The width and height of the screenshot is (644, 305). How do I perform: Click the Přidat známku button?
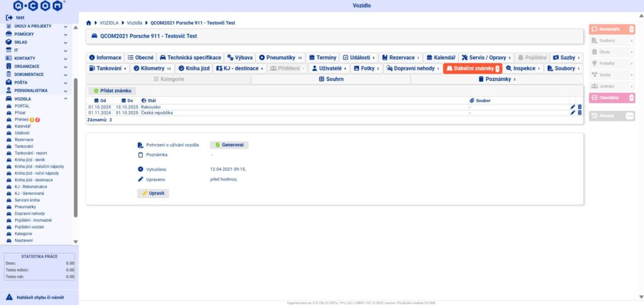click(113, 91)
